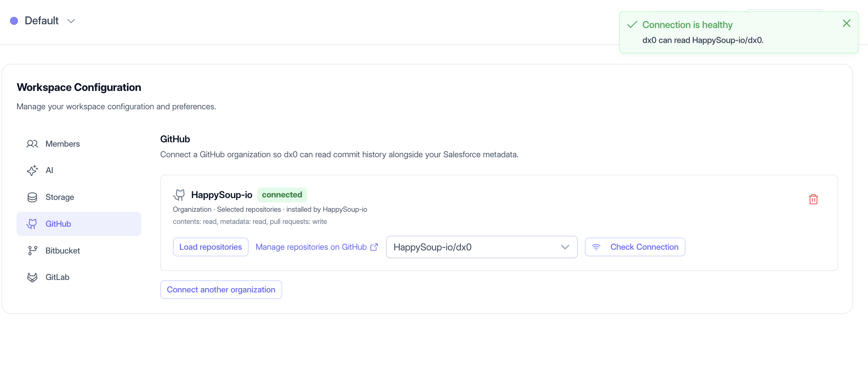The width and height of the screenshot is (868, 365).
Task: Open the Storage settings section
Action: coord(78,197)
